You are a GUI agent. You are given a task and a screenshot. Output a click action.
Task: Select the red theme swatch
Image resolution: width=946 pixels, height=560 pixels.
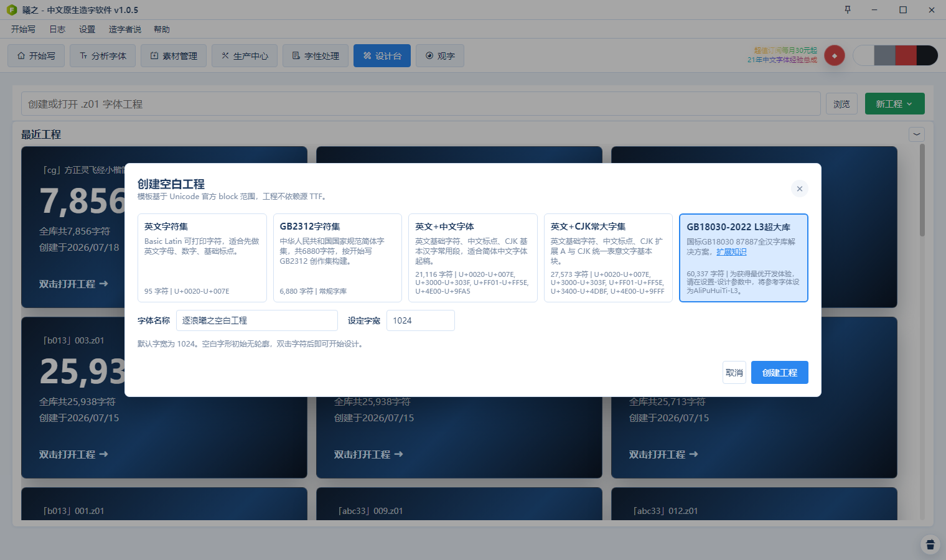click(906, 55)
